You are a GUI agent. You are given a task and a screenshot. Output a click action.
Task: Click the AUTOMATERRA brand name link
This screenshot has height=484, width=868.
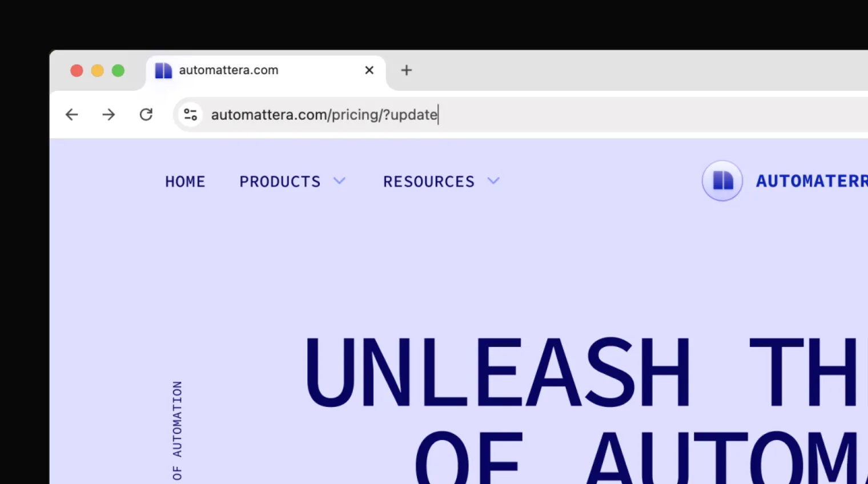811,181
